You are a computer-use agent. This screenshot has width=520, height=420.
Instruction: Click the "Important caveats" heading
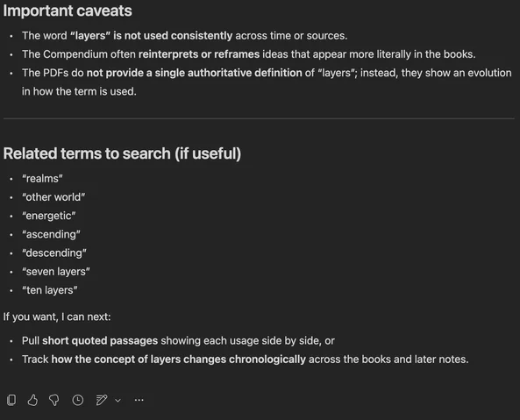[68, 11]
